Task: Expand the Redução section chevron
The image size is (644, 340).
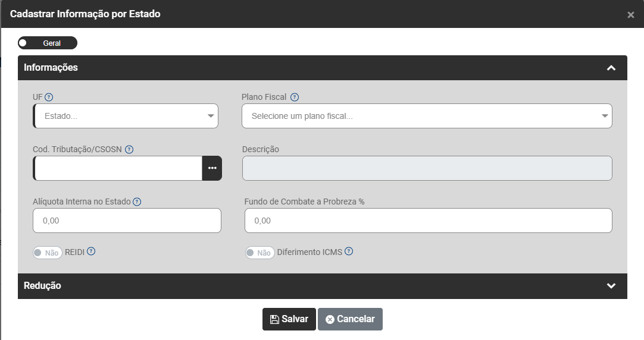Action: [611, 286]
